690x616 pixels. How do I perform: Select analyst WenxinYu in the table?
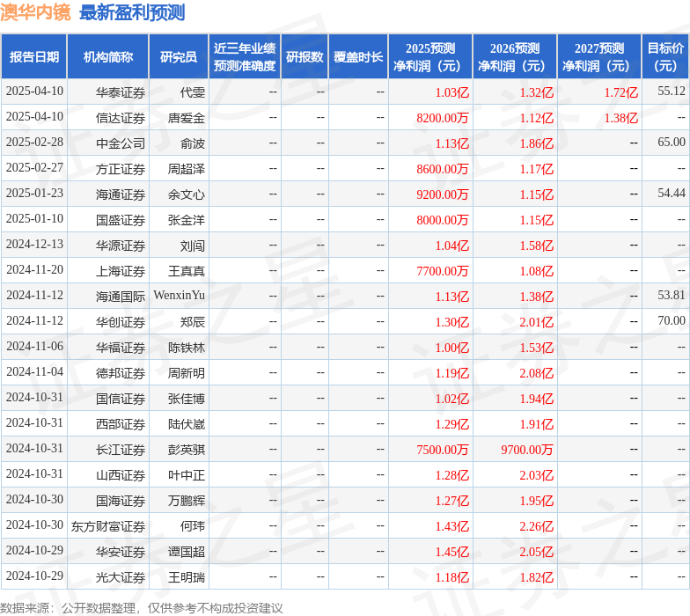[x=180, y=297]
